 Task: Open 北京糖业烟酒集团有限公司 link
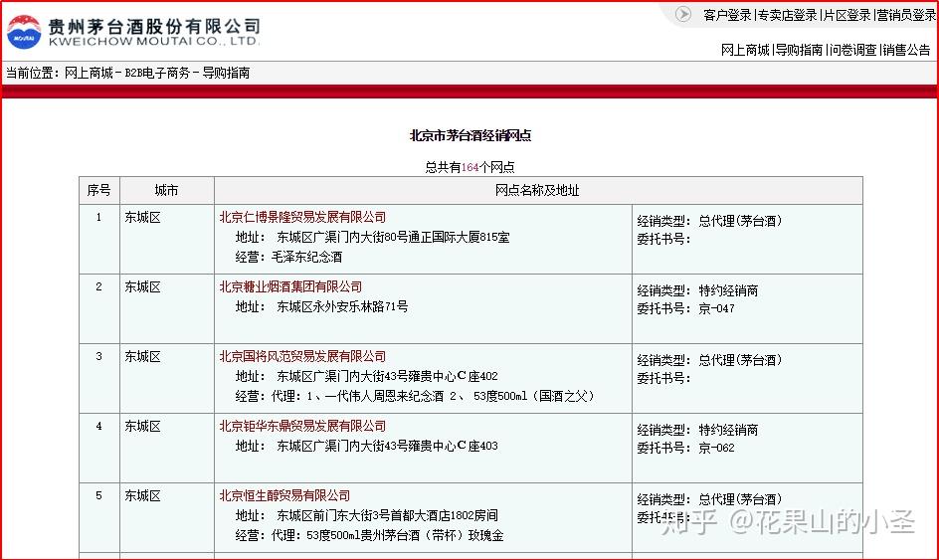pyautogui.click(x=290, y=286)
